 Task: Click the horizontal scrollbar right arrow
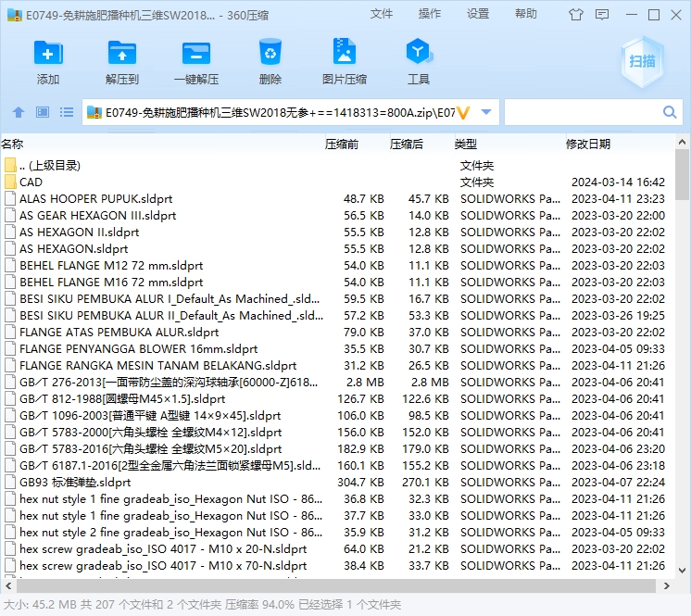click(667, 586)
